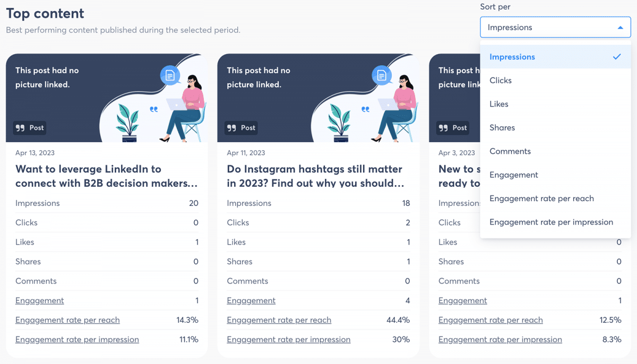Click the Post quote badge on Apr 3 card
637x364 pixels.
point(453,128)
